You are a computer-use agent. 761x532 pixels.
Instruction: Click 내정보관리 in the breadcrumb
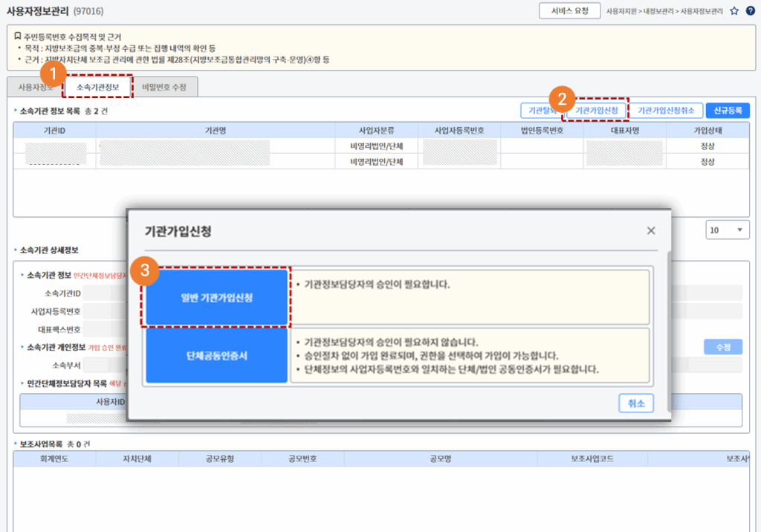pyautogui.click(x=658, y=11)
